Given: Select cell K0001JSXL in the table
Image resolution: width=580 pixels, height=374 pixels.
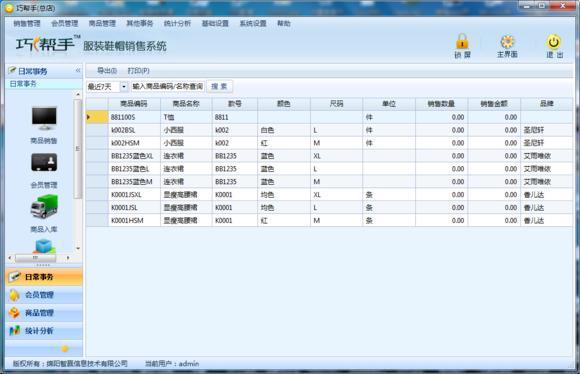Looking at the screenshot, I should point(134,195).
